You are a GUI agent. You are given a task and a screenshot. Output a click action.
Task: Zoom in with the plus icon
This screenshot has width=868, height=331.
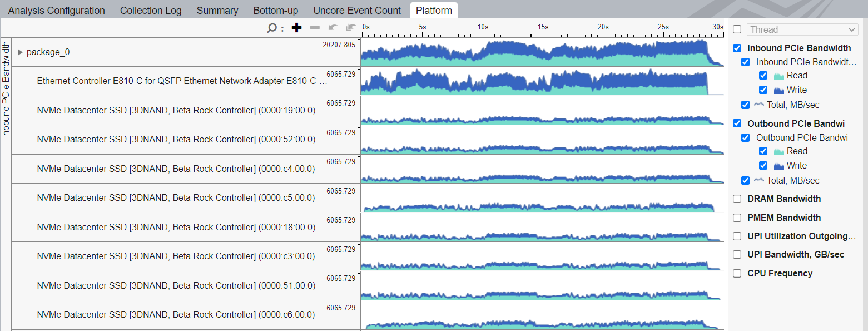pos(296,28)
